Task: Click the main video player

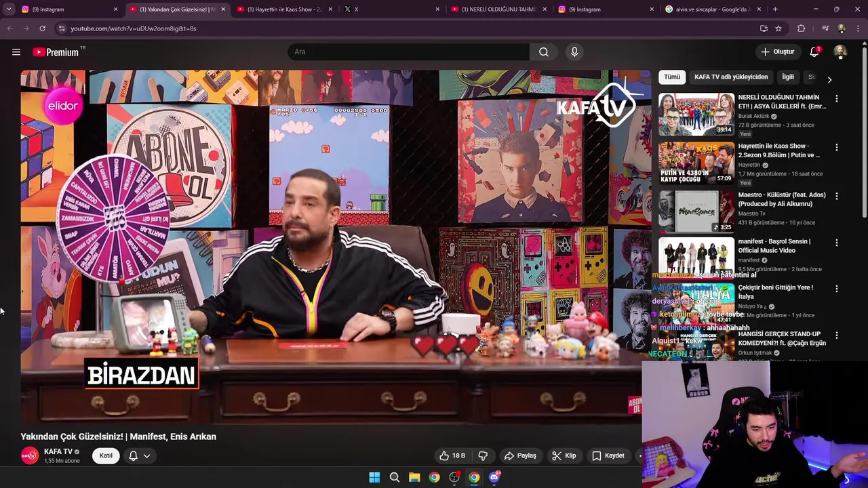Action: 336,247
